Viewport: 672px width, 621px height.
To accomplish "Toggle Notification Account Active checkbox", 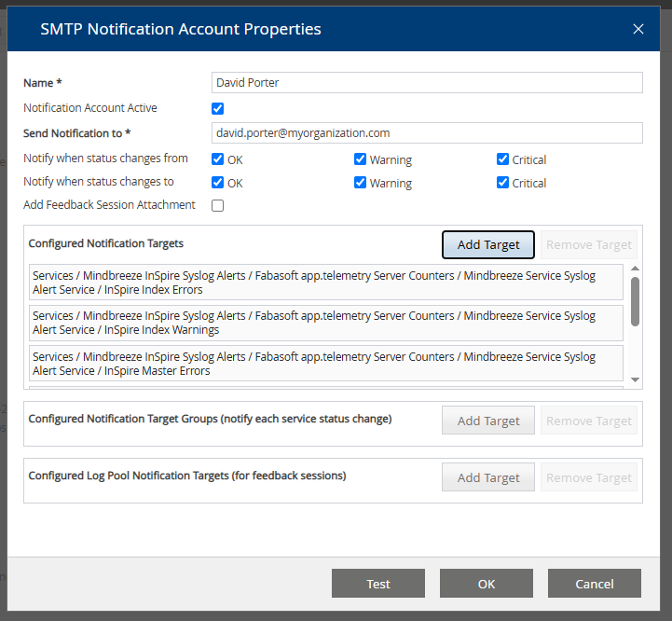I will tap(218, 108).
